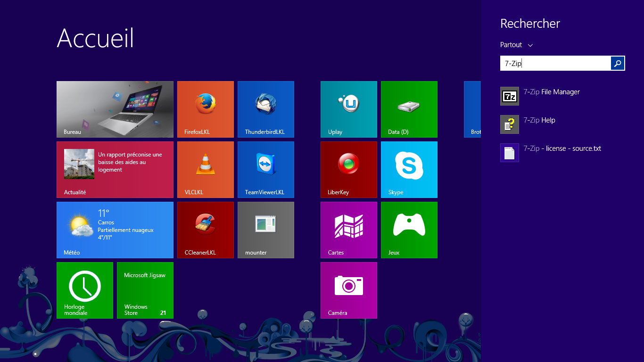Launch the Uplay tile

tap(349, 109)
